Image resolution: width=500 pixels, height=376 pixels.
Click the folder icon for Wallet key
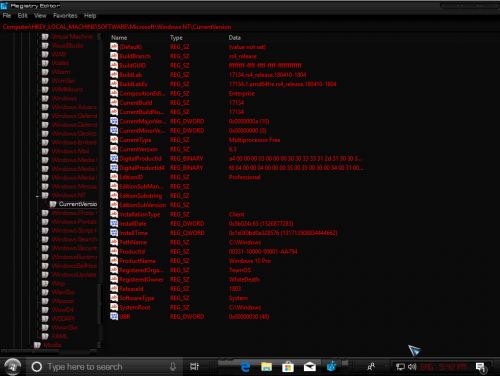(x=45, y=63)
